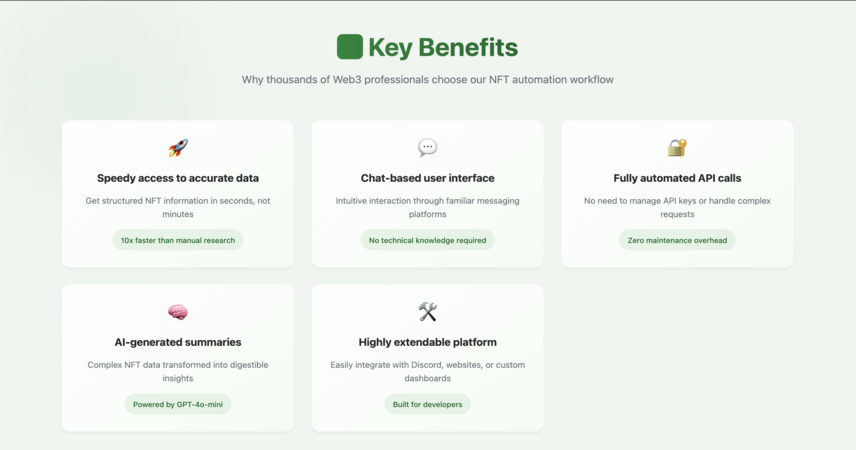The width and height of the screenshot is (856, 450).
Task: Select the 'Built for developers' badge
Action: point(427,404)
